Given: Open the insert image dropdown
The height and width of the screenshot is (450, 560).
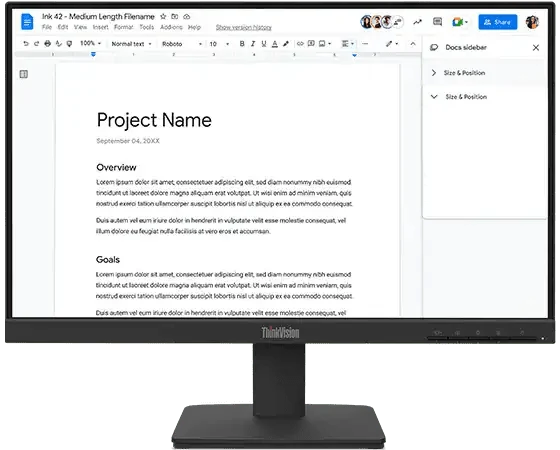Looking at the screenshot, I should 325,44.
